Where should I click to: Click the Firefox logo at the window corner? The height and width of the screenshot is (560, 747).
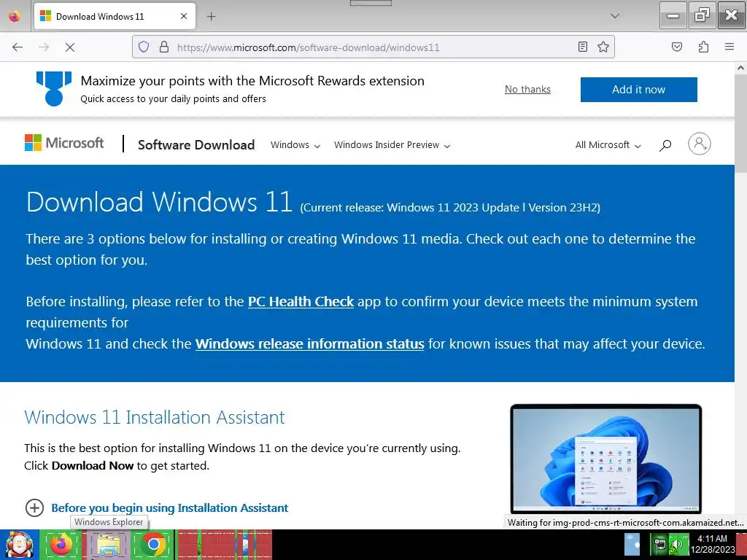coord(15,16)
